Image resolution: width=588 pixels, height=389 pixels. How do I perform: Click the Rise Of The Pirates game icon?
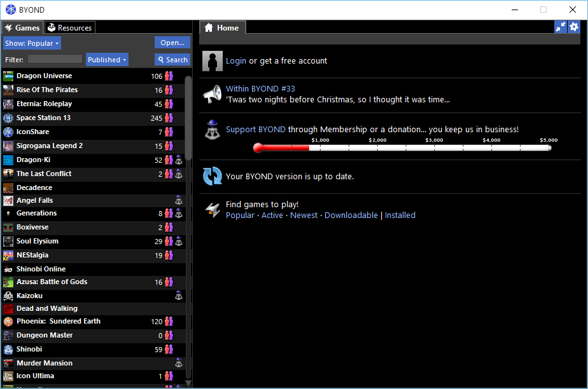coord(8,90)
